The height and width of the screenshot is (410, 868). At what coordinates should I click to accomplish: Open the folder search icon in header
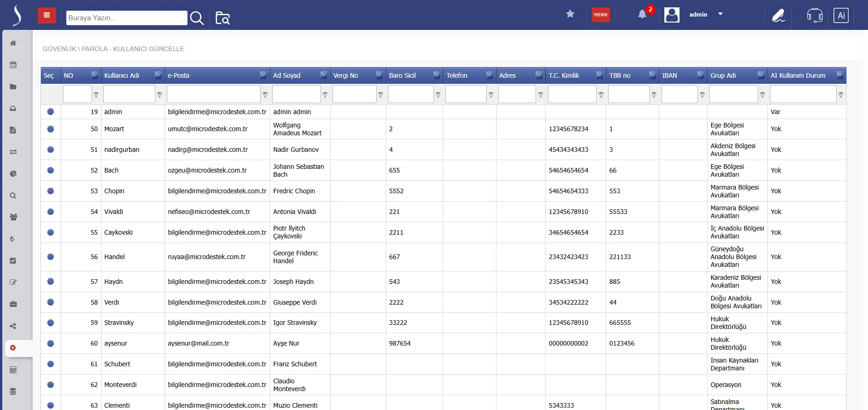223,18
